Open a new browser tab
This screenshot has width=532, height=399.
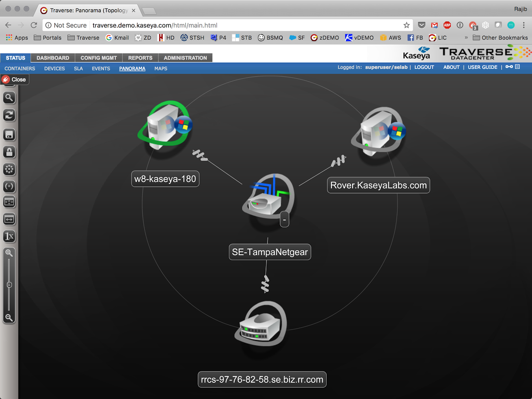149,11
